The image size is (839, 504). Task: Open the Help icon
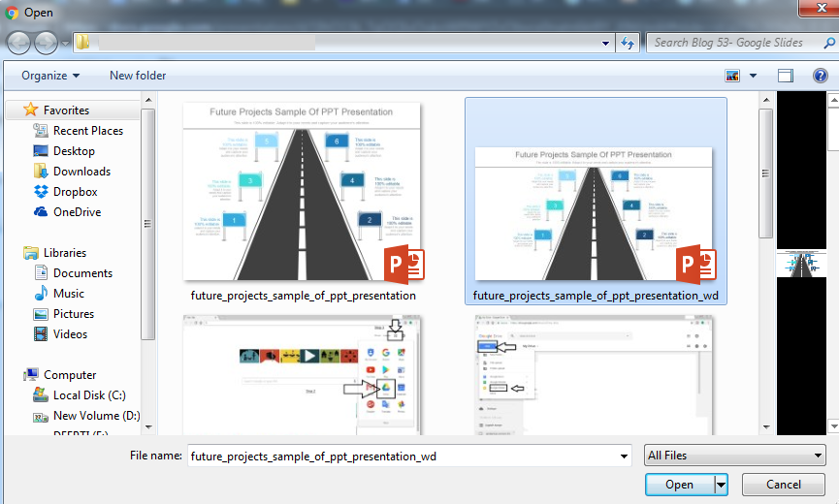(x=820, y=76)
